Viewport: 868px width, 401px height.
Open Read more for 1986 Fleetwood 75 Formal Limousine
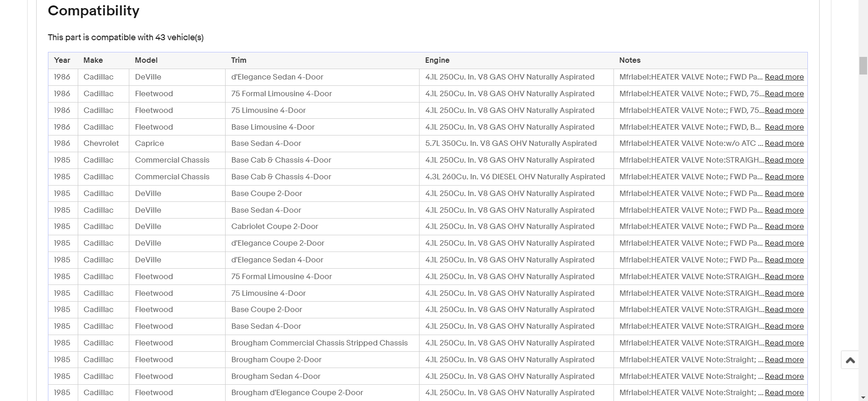point(784,93)
